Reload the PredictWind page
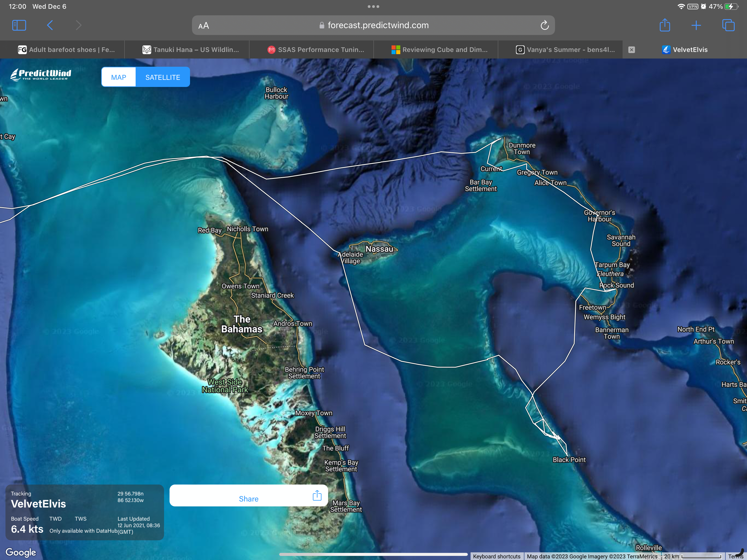This screenshot has height=560, width=747. pos(544,25)
